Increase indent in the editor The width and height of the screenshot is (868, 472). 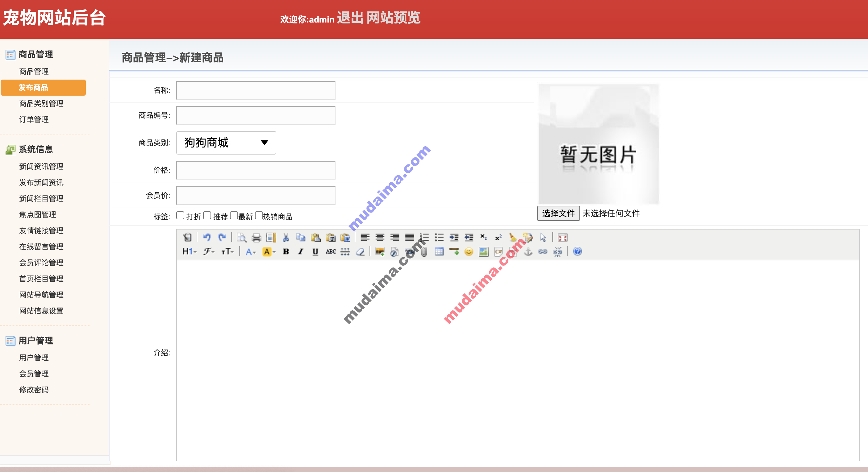tap(454, 237)
